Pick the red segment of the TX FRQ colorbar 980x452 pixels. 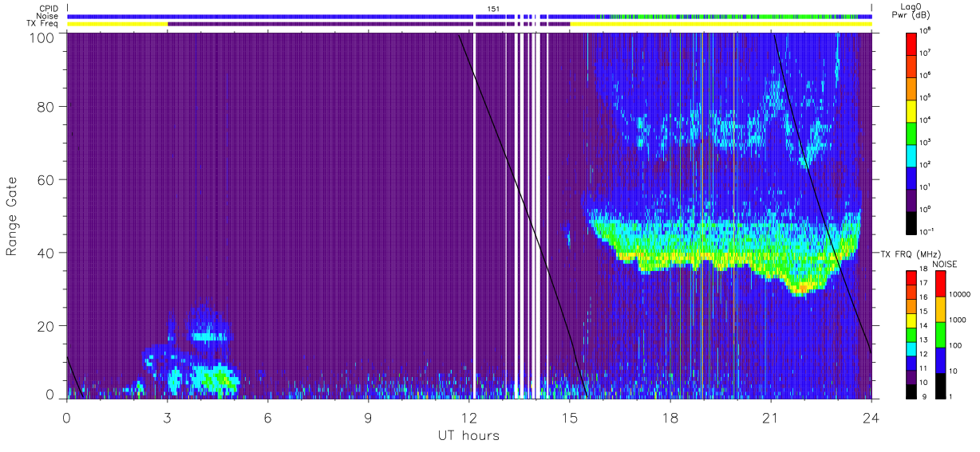[x=910, y=277]
